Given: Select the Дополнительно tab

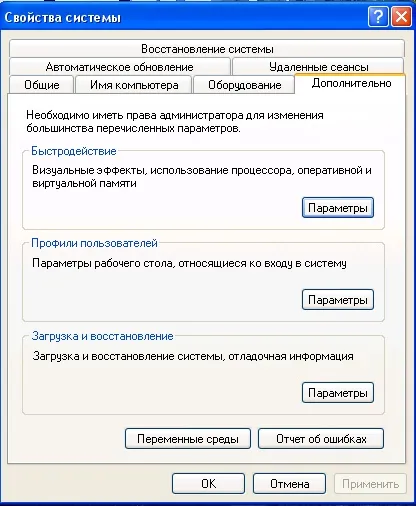Looking at the screenshot, I should click(x=351, y=83).
